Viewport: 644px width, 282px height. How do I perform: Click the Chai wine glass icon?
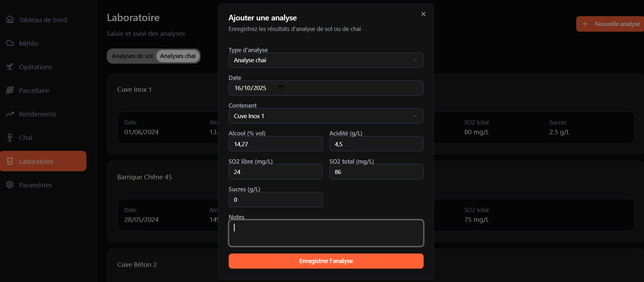click(10, 137)
